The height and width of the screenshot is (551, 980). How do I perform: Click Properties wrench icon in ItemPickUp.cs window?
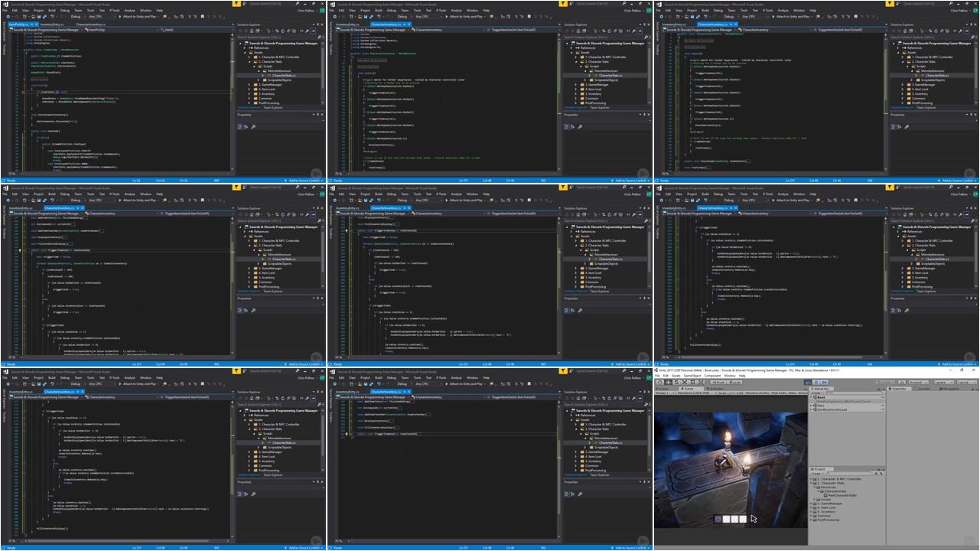coord(253,127)
